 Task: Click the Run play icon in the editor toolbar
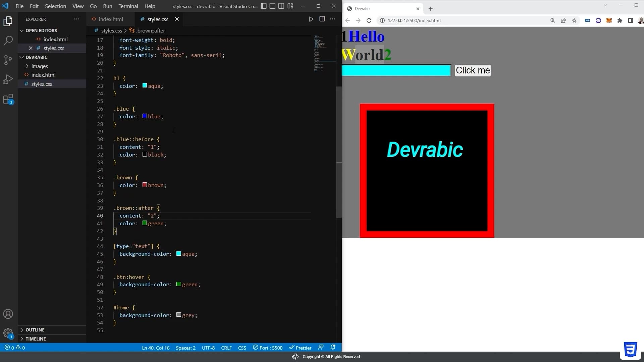coord(311,19)
